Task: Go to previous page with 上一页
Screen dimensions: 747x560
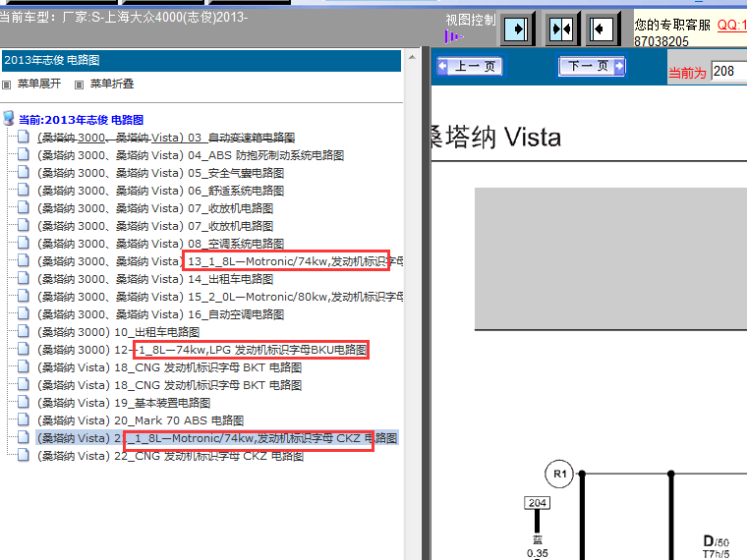Action: point(469,66)
